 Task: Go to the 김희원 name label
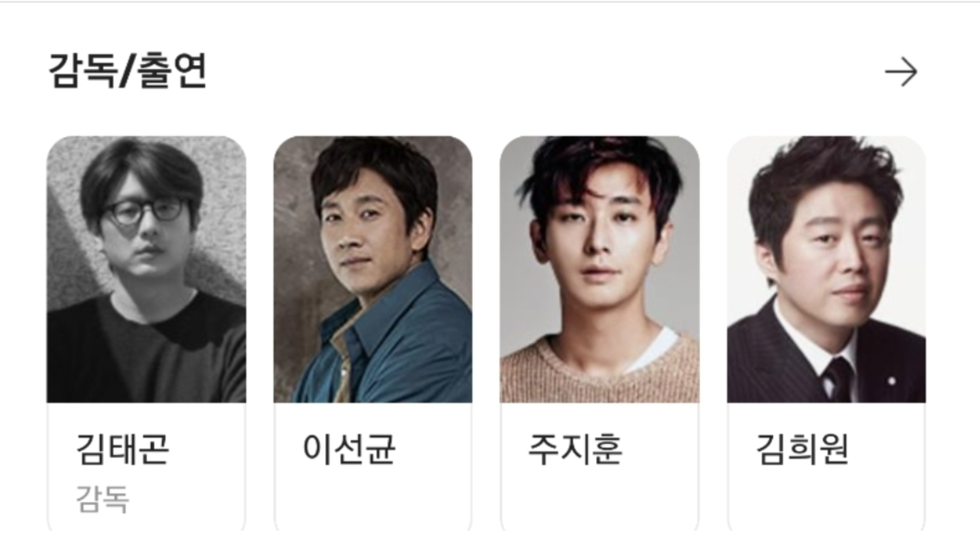pos(802,449)
